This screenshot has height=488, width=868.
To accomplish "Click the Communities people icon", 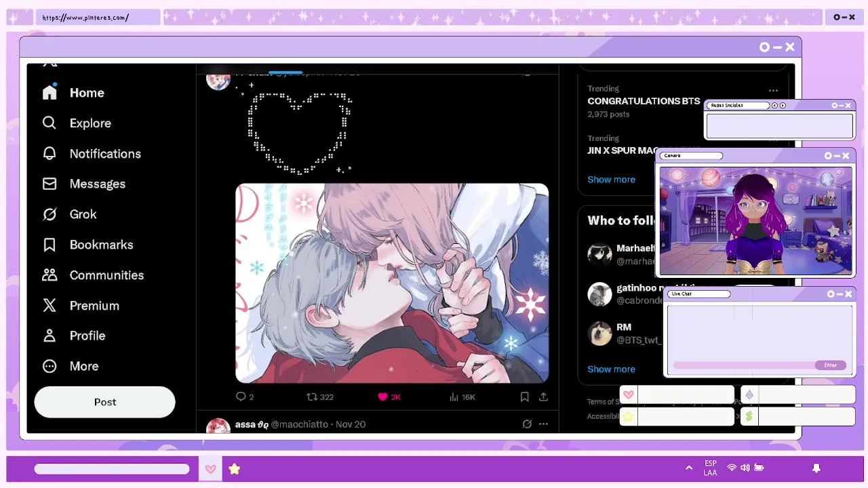I will 50,274.
